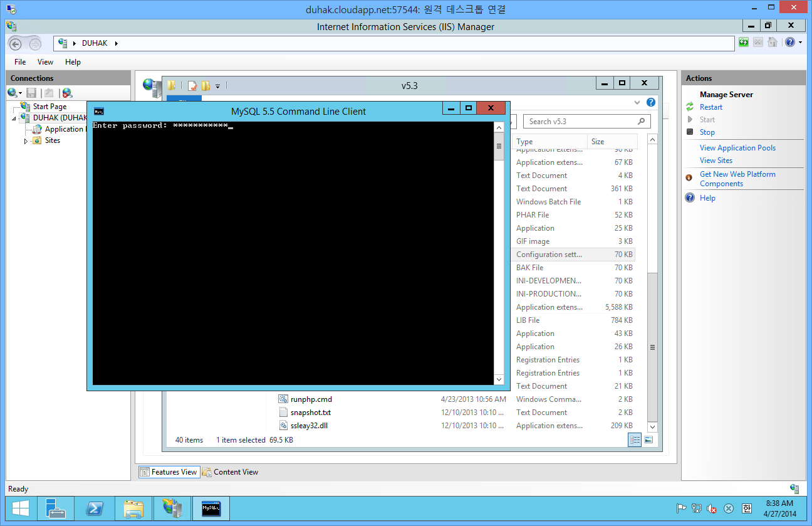This screenshot has height=526, width=812.
Task: Click the Help link in Actions pane
Action: pos(707,198)
